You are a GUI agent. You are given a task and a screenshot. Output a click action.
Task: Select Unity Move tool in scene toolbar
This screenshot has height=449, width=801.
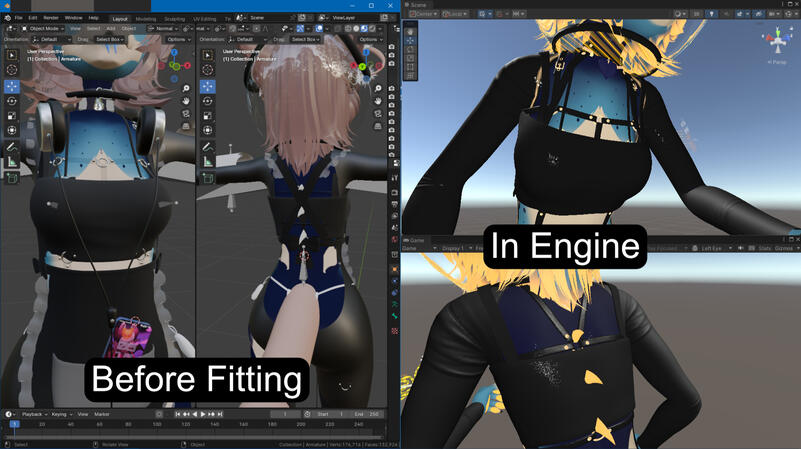coord(410,40)
